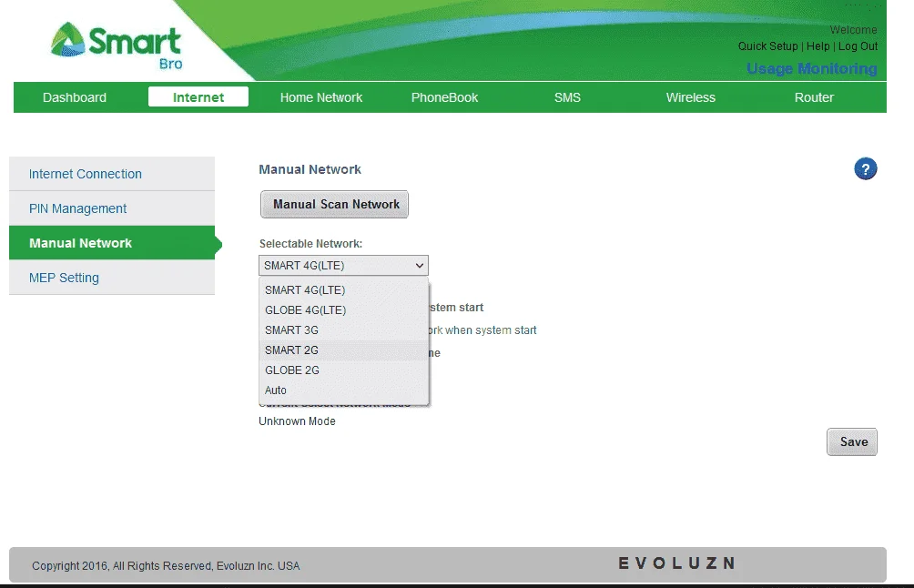Pick SMART 2G network option

point(344,350)
